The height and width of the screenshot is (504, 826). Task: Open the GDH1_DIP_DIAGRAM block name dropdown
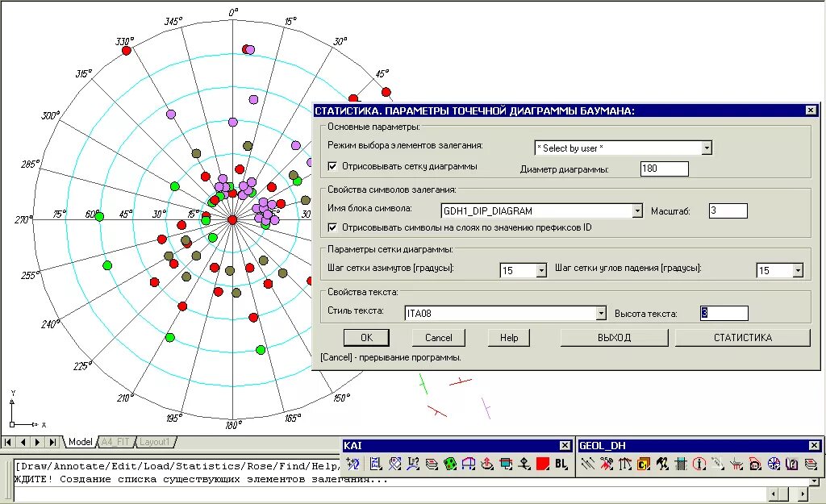click(x=637, y=210)
